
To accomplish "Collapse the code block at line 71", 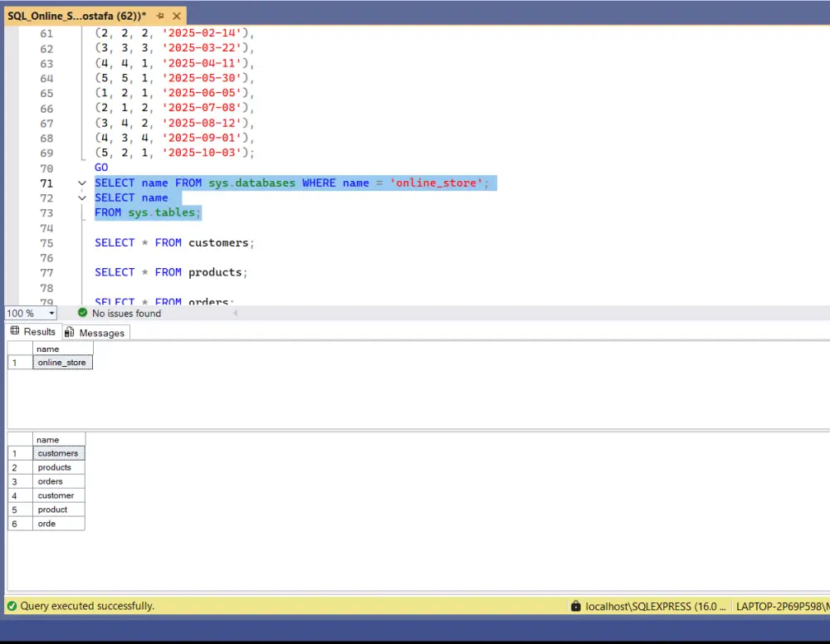I will (81, 183).
